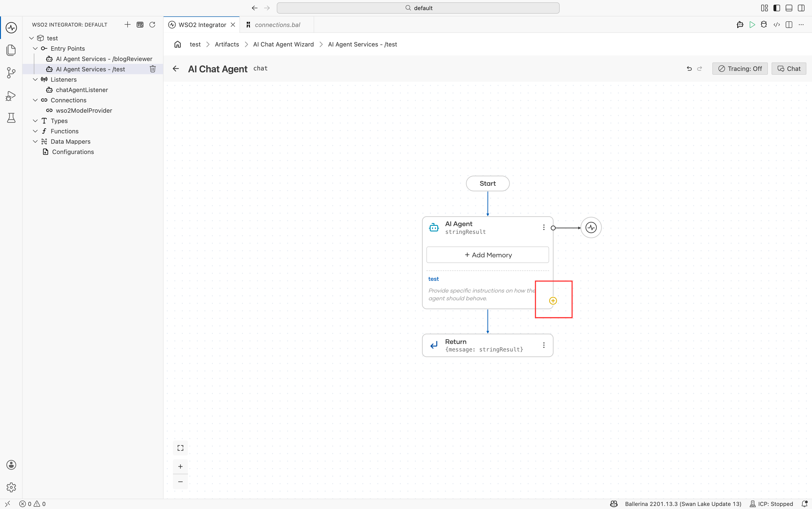The image size is (812, 509).
Task: Open the Manage settings gear
Action: click(11, 487)
